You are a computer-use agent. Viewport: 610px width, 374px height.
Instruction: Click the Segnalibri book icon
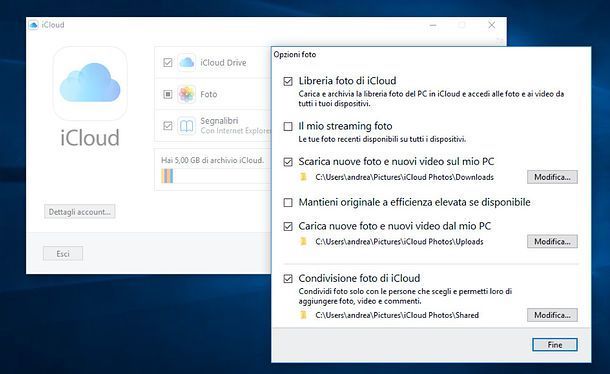[x=187, y=126]
